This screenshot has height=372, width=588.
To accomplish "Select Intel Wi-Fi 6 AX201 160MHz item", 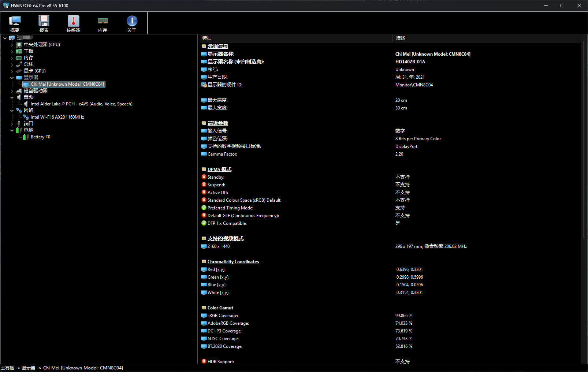I will (57, 117).
